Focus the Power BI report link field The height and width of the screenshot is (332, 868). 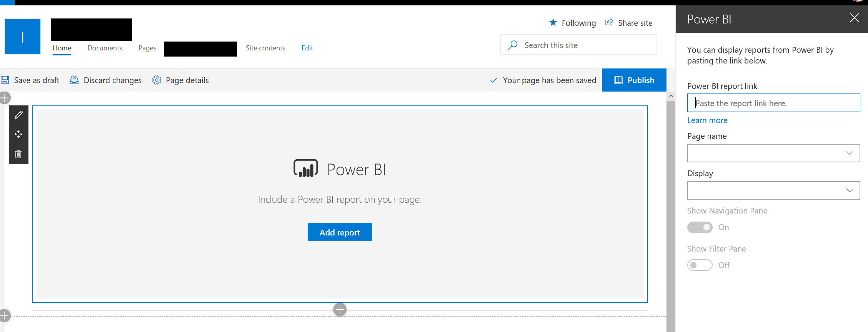click(x=773, y=103)
